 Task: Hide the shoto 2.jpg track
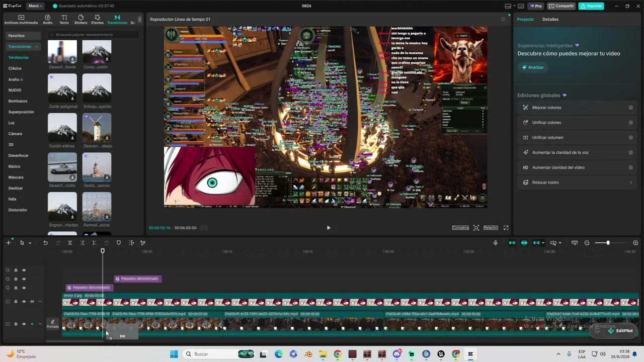pyautogui.click(x=24, y=302)
